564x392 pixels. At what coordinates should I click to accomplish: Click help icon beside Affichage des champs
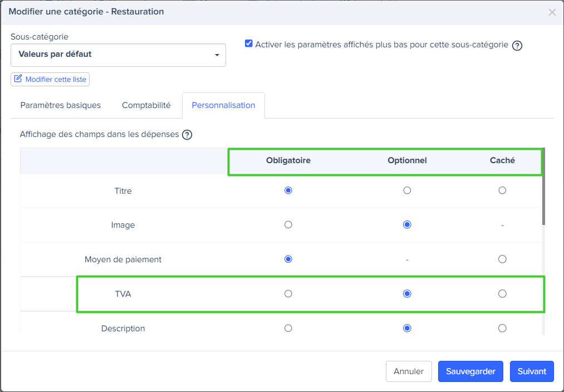pos(187,135)
